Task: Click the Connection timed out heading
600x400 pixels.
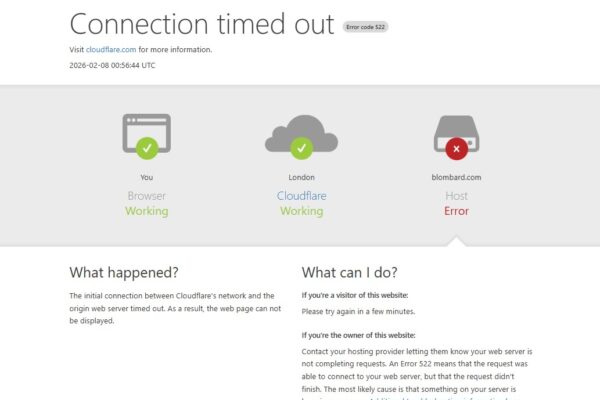Action: click(x=201, y=23)
